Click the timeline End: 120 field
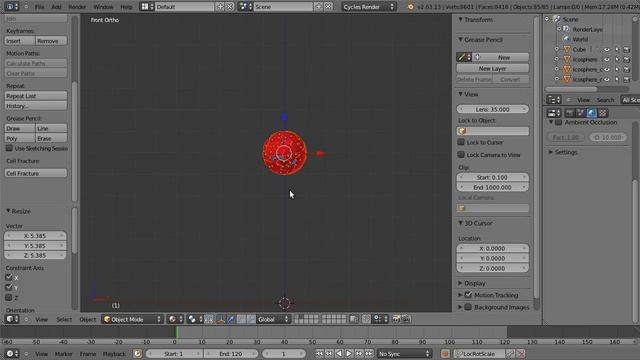640x360 pixels. pos(231,354)
